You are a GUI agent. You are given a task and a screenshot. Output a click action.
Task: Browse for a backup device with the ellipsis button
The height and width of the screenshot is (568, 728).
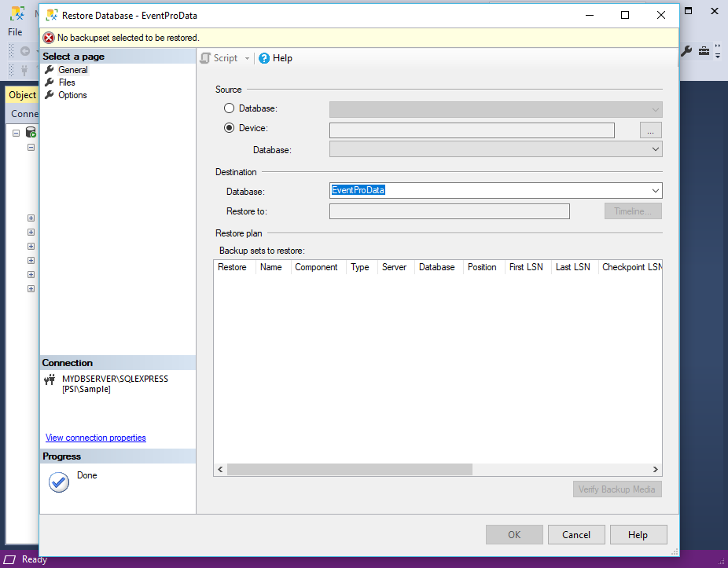650,130
